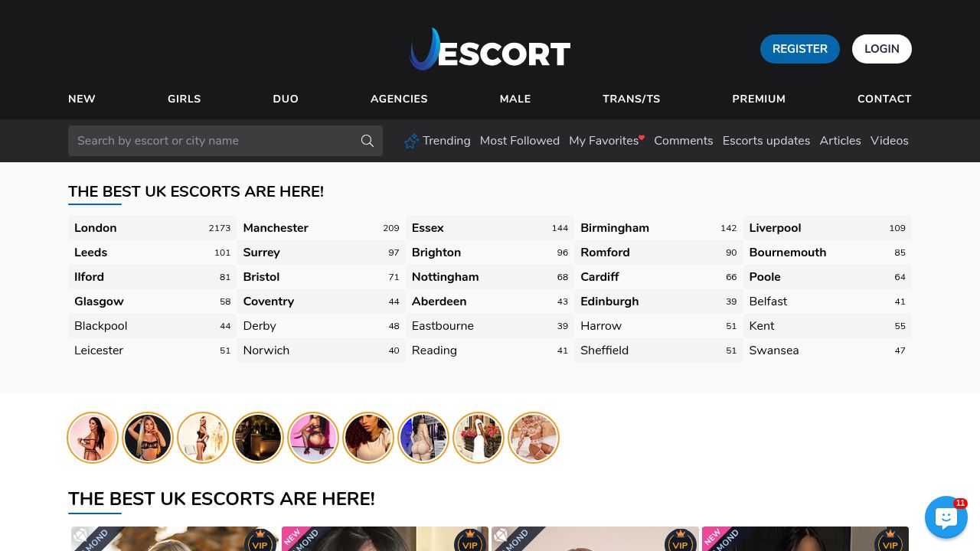Click the Login button
Screen dimensions: 980x551
point(882,49)
